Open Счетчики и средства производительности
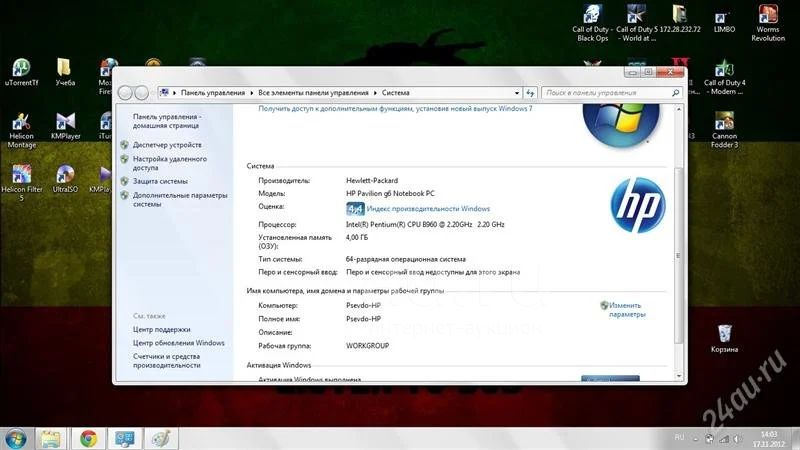Image resolution: width=800 pixels, height=450 pixels. 166,361
